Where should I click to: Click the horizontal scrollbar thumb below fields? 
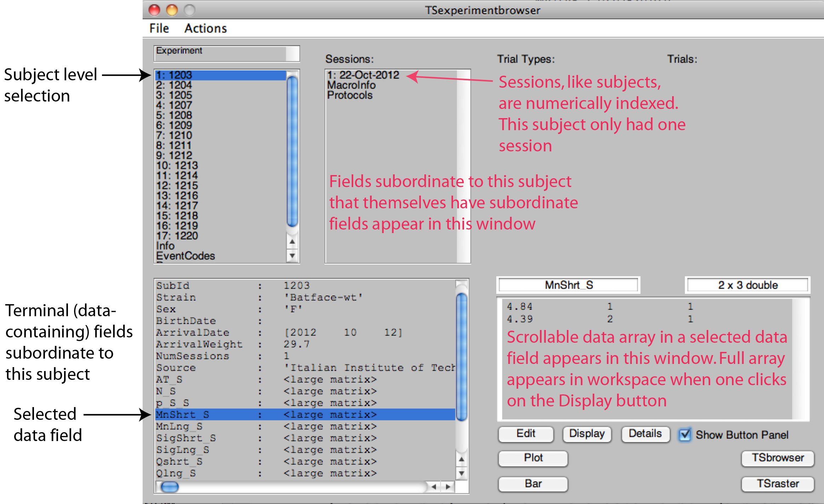click(170, 487)
